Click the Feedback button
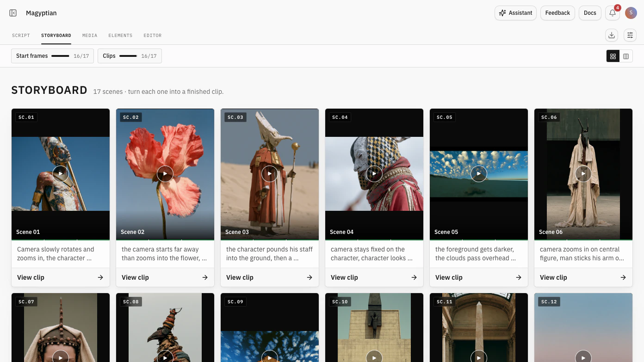 (x=557, y=13)
